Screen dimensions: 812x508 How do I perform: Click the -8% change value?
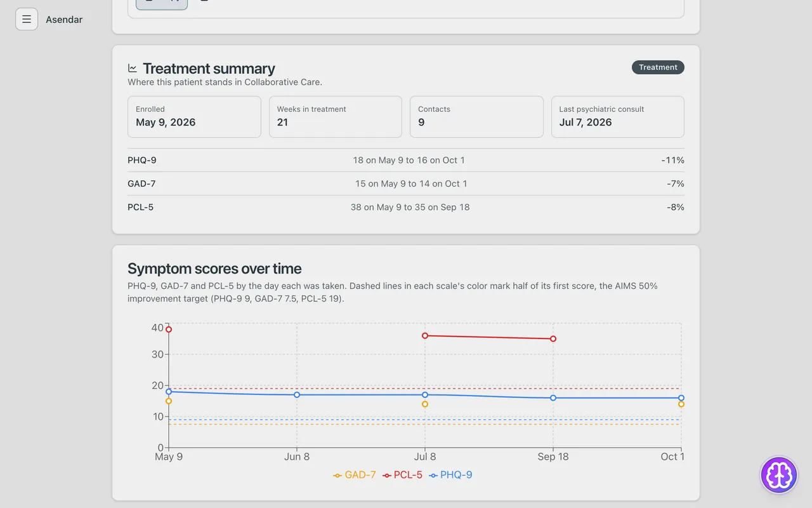[675, 207]
